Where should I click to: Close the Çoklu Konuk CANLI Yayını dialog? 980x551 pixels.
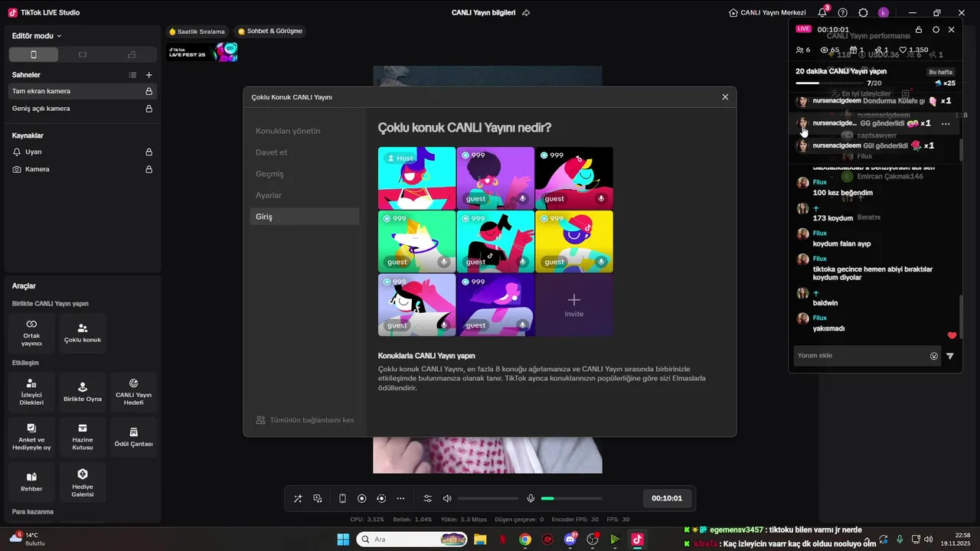pos(725,97)
